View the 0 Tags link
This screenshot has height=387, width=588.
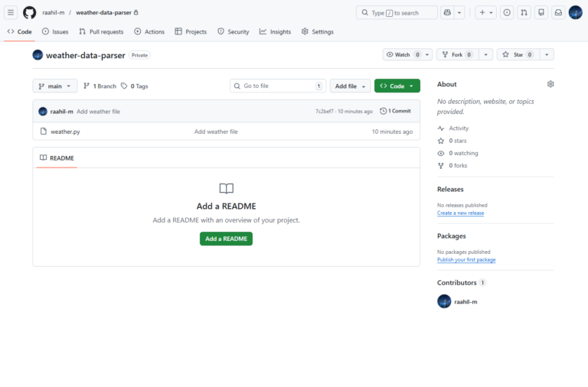coord(135,86)
